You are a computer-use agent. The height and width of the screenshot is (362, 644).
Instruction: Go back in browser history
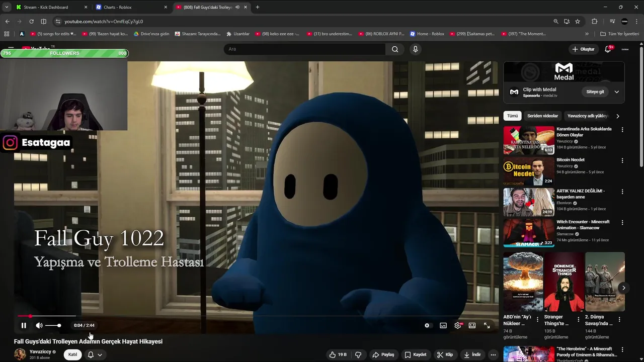(x=7, y=21)
